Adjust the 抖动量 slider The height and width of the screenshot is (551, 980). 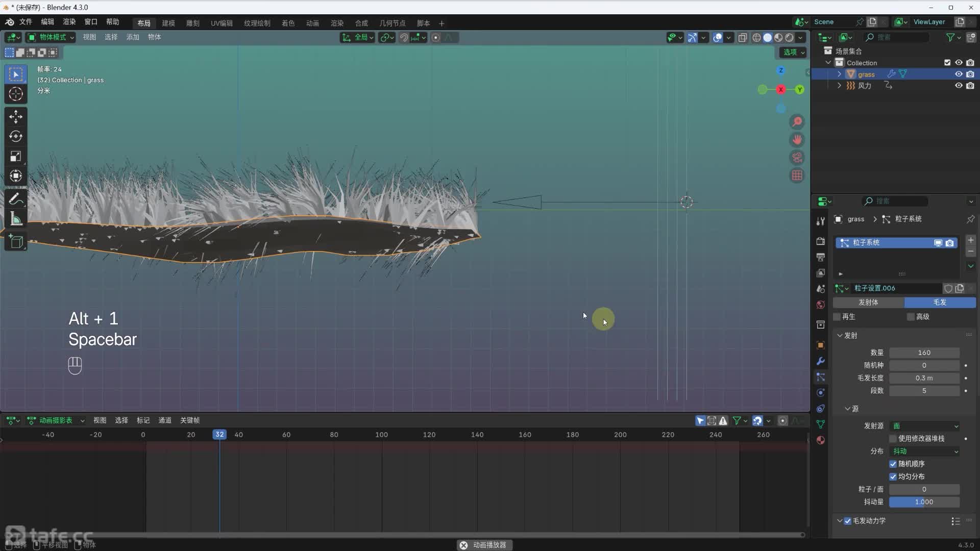924,502
